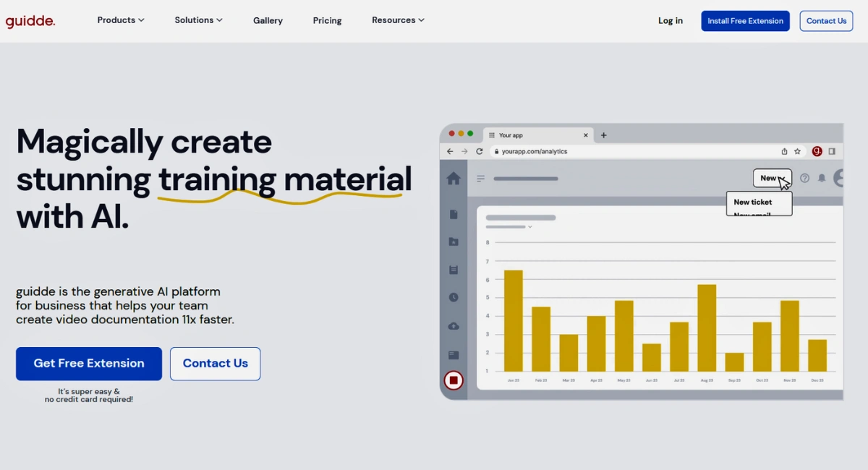Viewport: 868px width, 470px height.
Task: Click the "no credit card required!" text
Action: click(89, 399)
